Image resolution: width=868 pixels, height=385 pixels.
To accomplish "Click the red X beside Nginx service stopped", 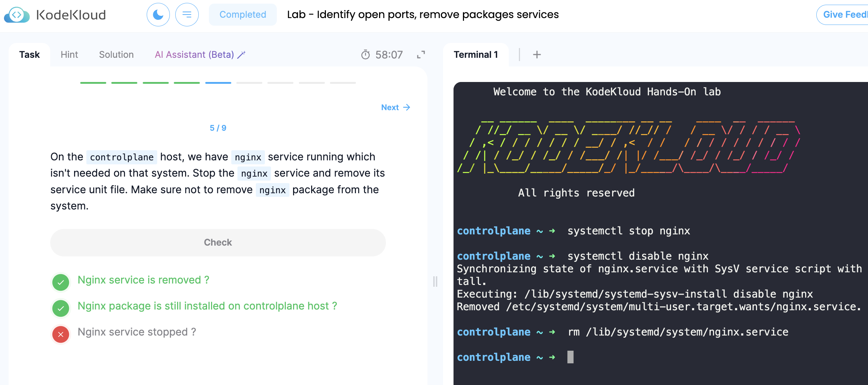I will pos(61,334).
